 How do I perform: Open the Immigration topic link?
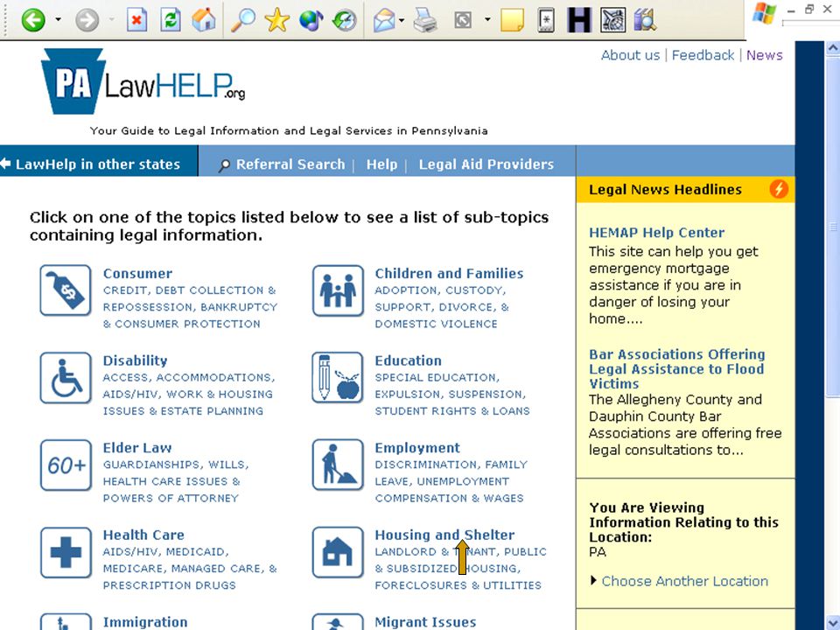point(145,622)
